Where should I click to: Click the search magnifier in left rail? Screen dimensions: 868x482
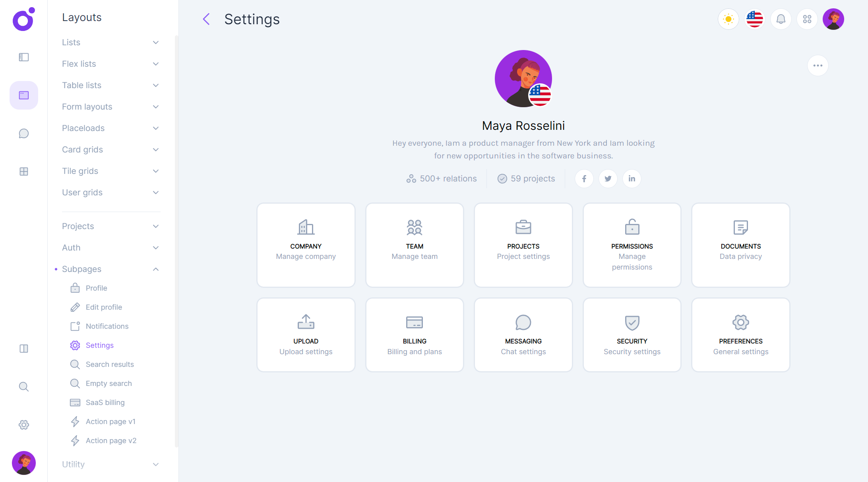[24, 387]
